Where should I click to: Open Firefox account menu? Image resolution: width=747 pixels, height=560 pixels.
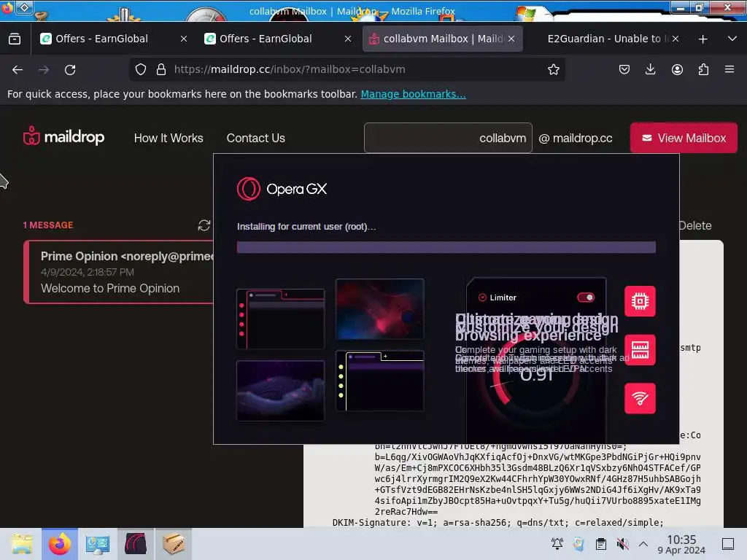coord(677,69)
